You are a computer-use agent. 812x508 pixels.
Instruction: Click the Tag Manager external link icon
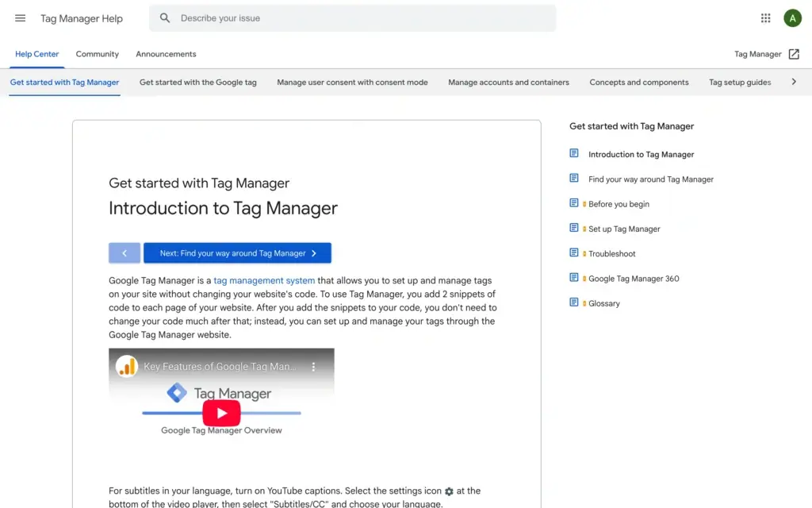point(794,54)
